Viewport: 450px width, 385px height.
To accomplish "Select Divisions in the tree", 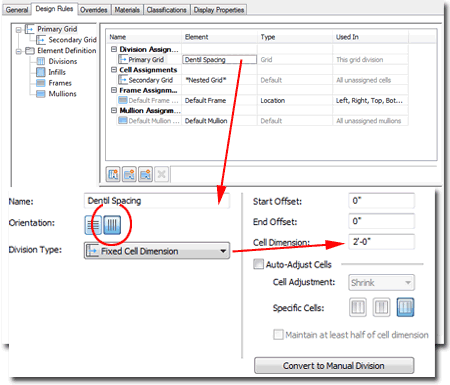I will point(63,61).
